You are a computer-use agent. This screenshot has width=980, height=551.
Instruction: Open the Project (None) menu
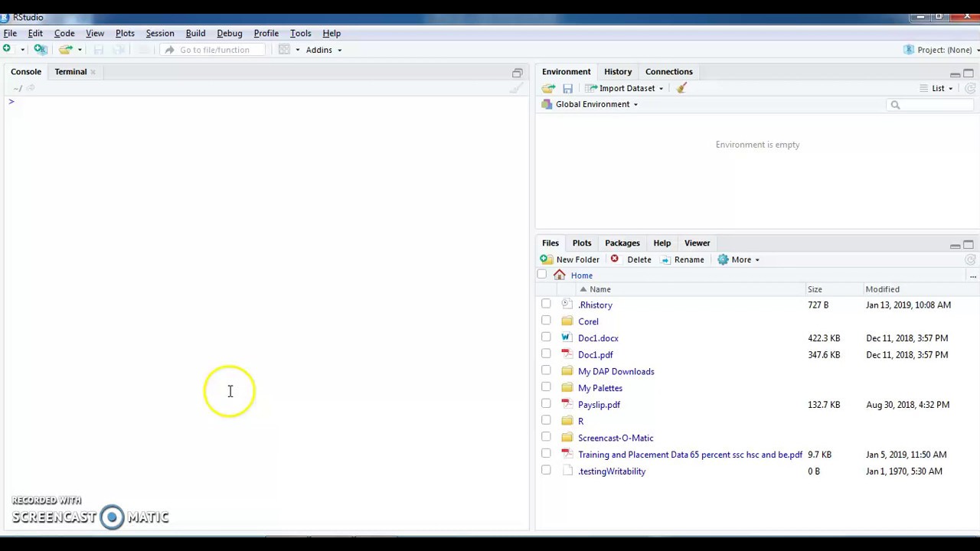(x=941, y=50)
